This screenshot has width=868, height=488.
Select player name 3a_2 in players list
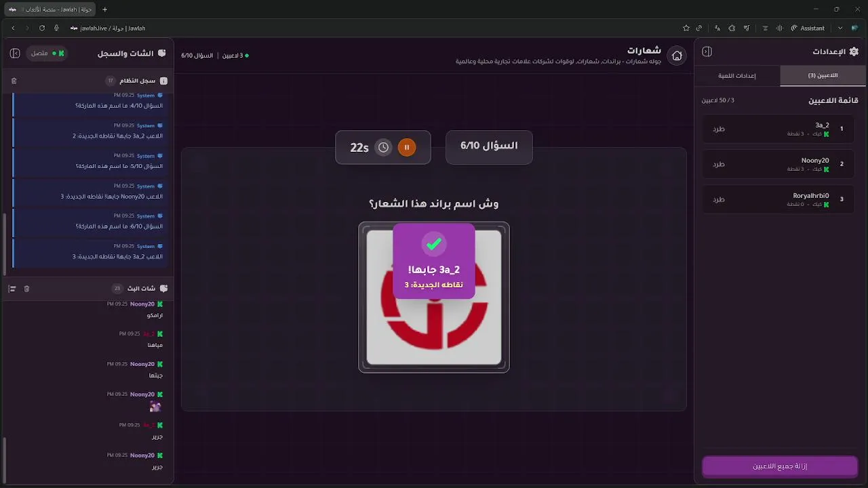(x=822, y=125)
